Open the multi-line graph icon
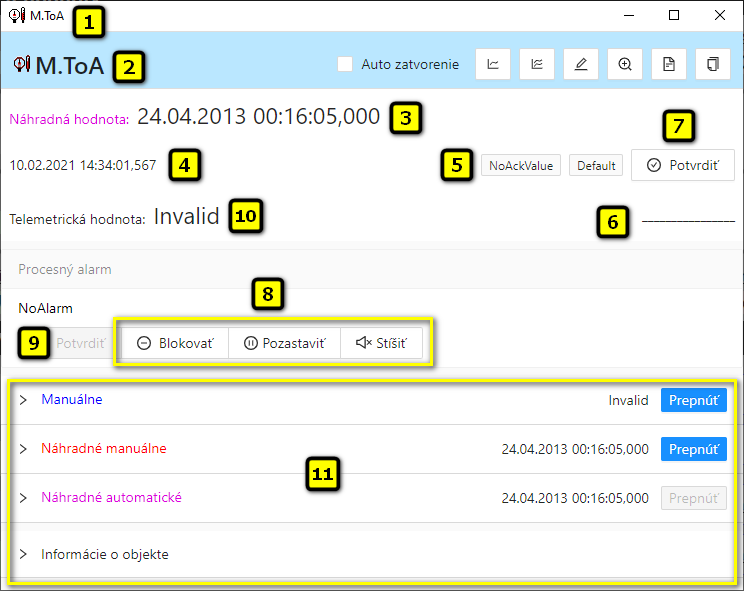 (537, 64)
